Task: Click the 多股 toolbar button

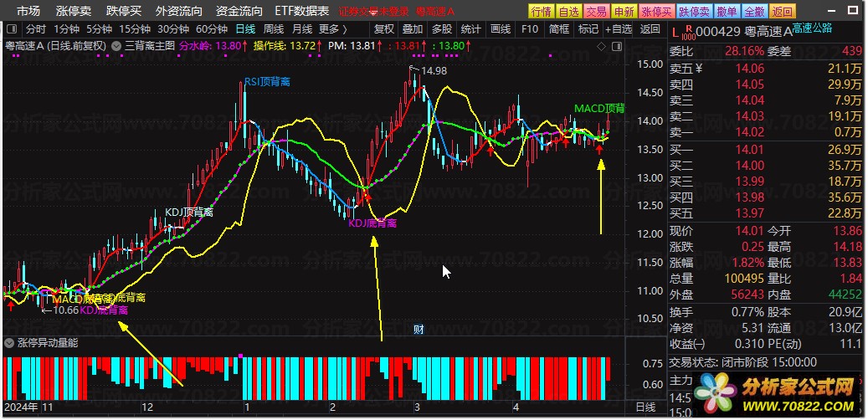Action: click(442, 29)
